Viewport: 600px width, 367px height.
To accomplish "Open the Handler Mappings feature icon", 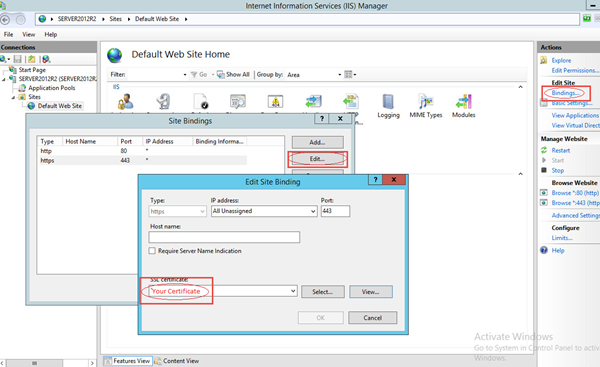I will pyautogui.click(x=313, y=101).
